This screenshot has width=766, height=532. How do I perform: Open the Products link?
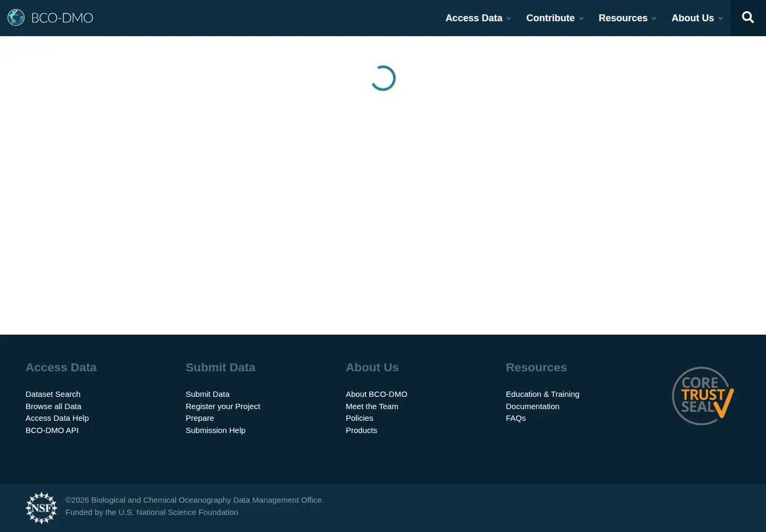pos(361,430)
